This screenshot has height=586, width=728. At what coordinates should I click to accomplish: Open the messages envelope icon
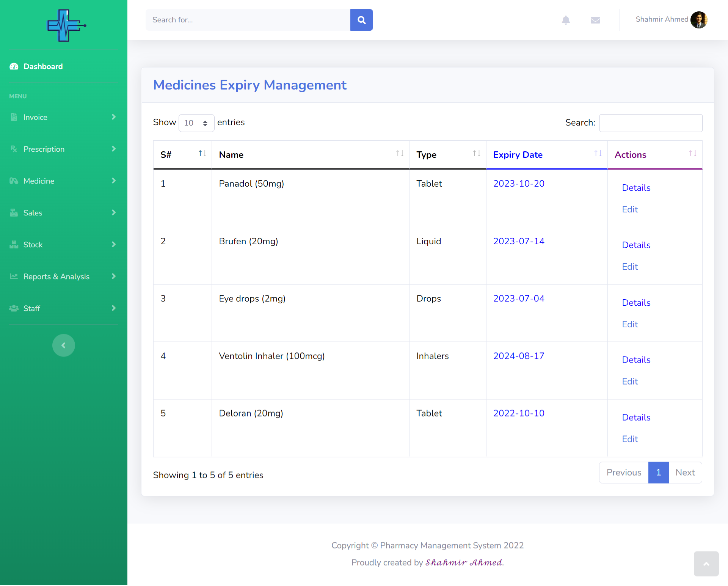click(595, 20)
